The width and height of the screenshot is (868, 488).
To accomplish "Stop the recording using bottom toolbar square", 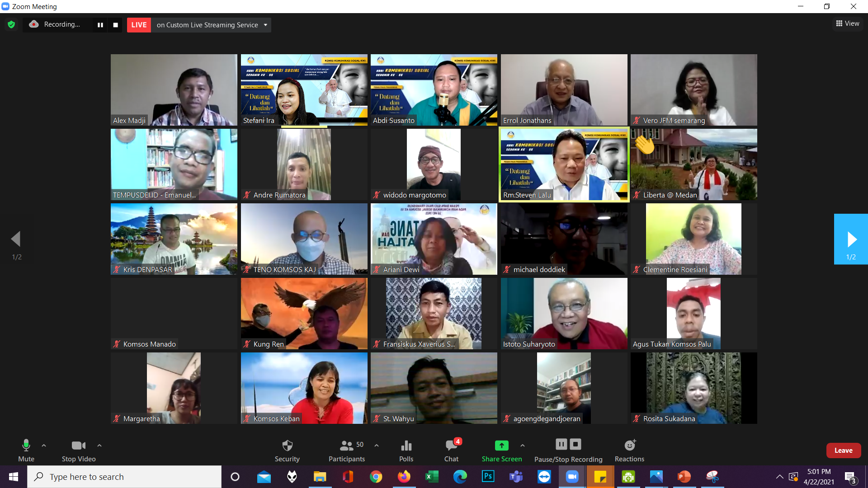I will (576, 444).
